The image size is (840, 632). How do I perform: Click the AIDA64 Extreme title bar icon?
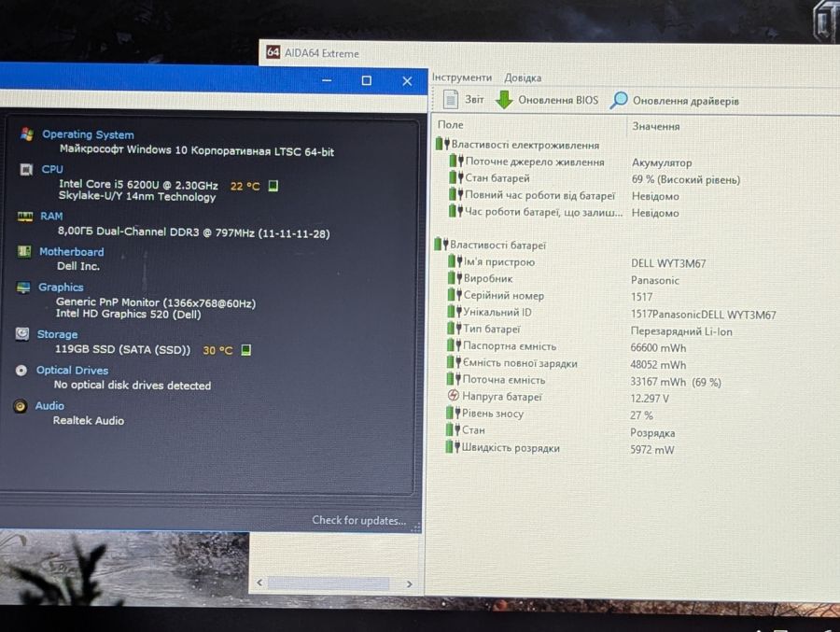point(273,52)
